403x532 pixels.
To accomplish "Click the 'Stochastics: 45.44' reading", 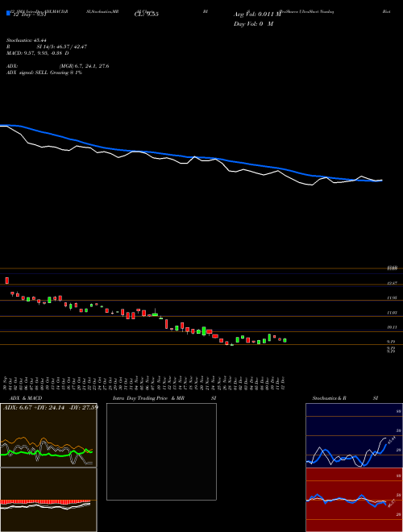I will (26, 40).
